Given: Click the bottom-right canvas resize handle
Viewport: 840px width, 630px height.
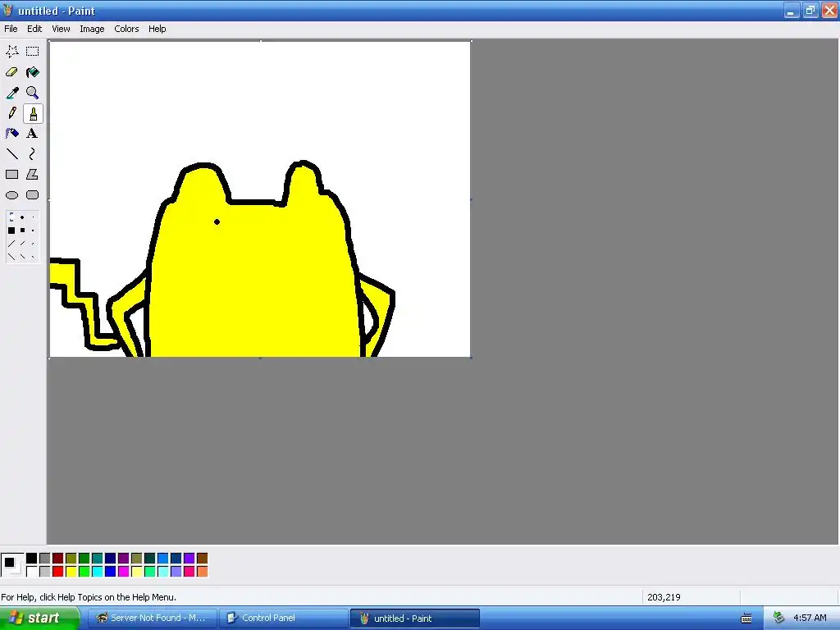Looking at the screenshot, I should click(x=471, y=358).
